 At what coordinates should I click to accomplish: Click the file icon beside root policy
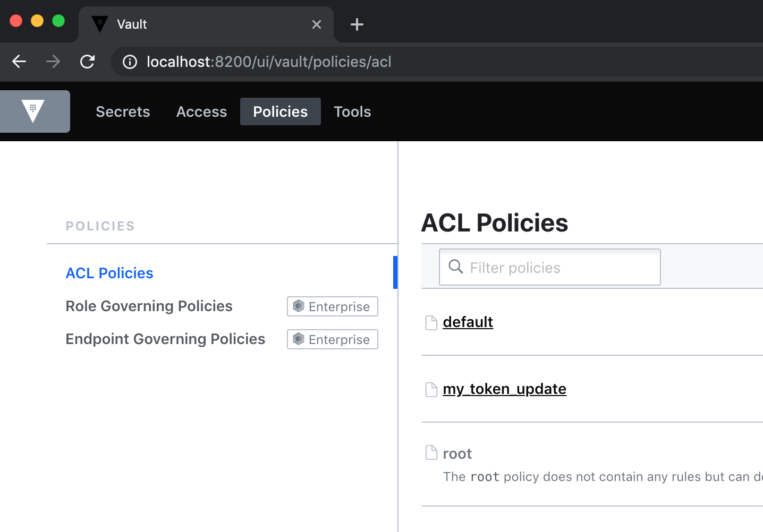pos(431,452)
